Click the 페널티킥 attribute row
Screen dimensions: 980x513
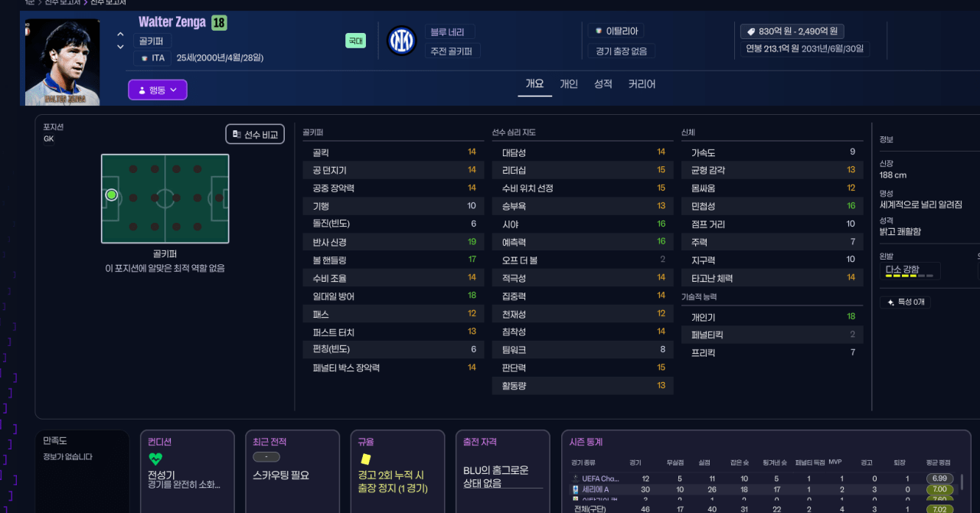pyautogui.click(x=773, y=335)
